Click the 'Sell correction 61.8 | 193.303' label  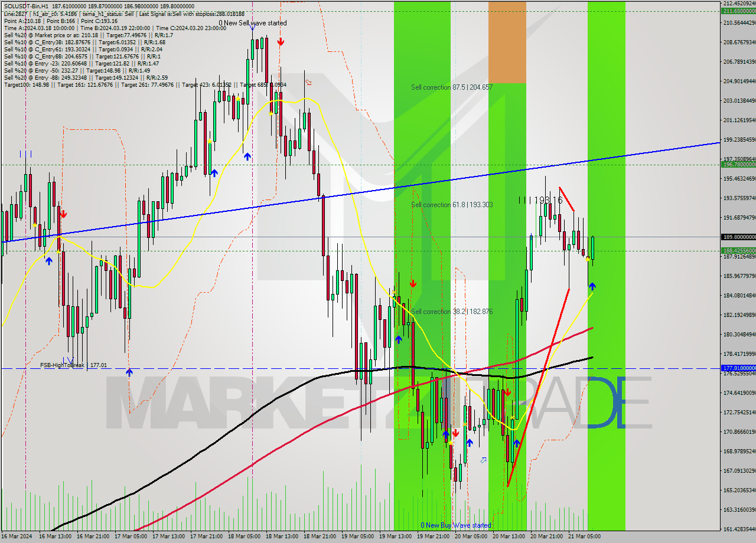tap(452, 205)
